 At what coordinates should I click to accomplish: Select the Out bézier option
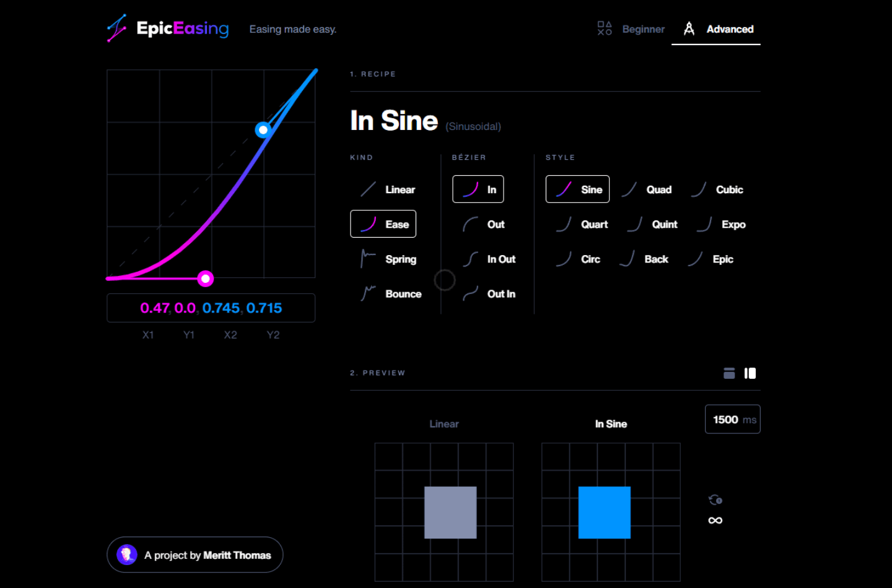[x=484, y=224]
